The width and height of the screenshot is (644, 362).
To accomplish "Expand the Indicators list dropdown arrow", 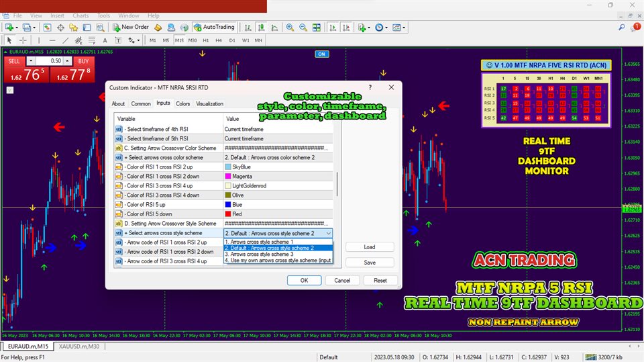I will pyautogui.click(x=369, y=28).
